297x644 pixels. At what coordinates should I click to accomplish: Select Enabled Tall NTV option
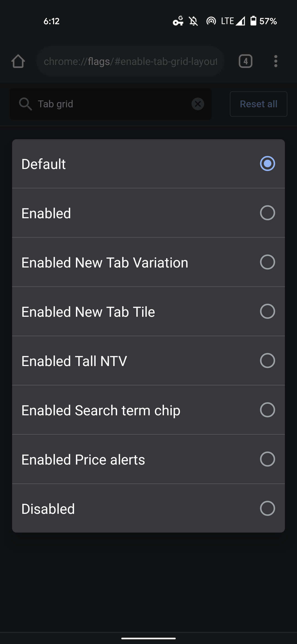[x=267, y=361]
